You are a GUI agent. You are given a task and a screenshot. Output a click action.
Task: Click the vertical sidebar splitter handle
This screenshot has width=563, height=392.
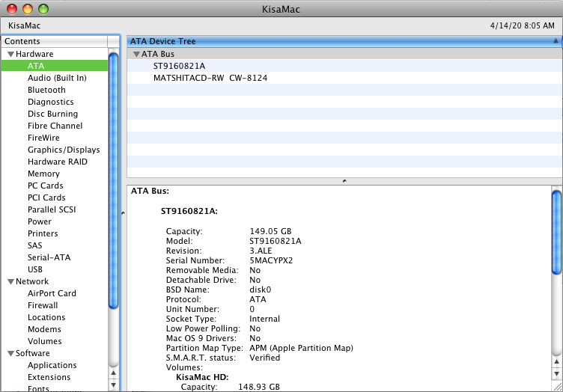click(123, 213)
